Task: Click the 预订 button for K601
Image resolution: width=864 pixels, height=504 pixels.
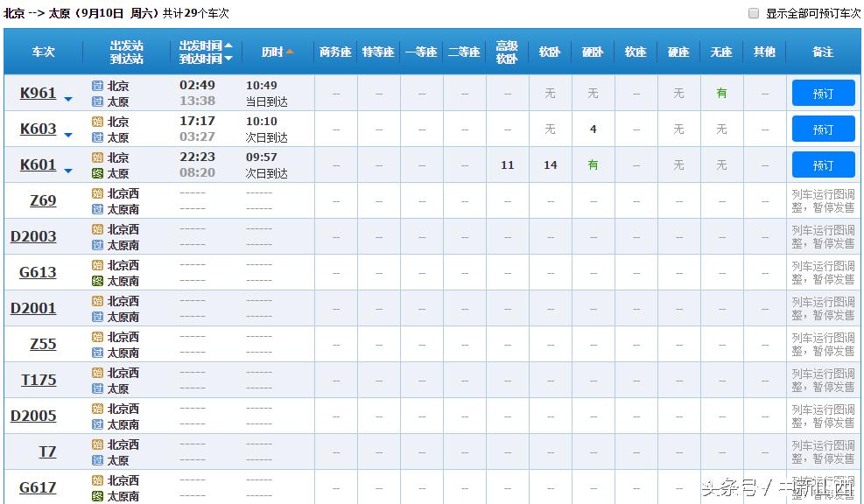Action: pyautogui.click(x=822, y=164)
